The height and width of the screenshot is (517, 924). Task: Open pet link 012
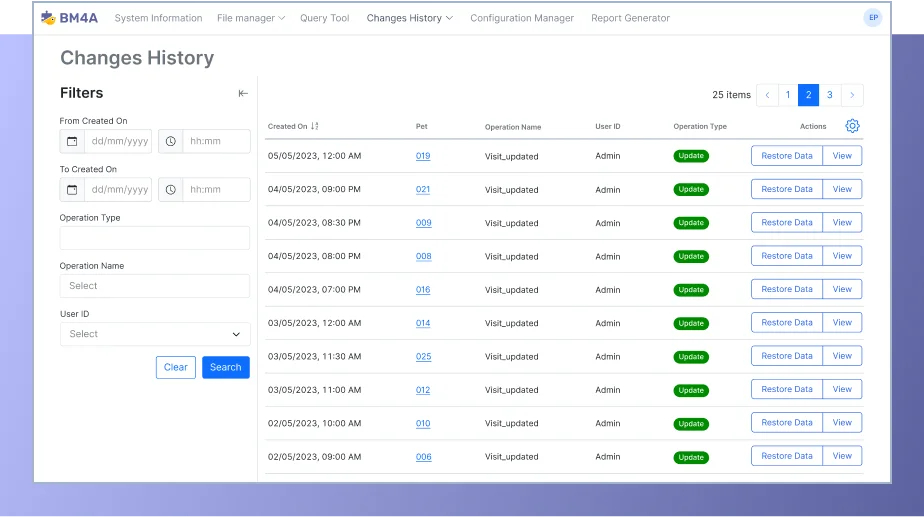click(x=423, y=390)
